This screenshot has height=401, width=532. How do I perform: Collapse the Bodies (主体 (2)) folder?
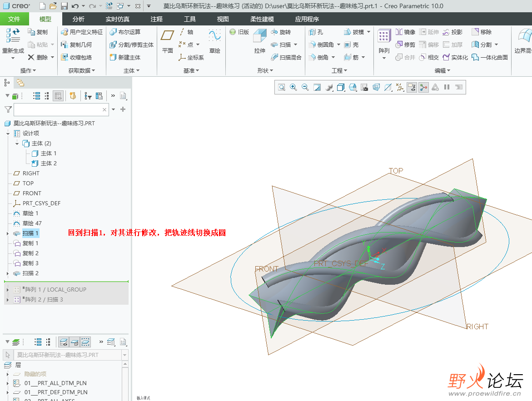click(x=17, y=144)
